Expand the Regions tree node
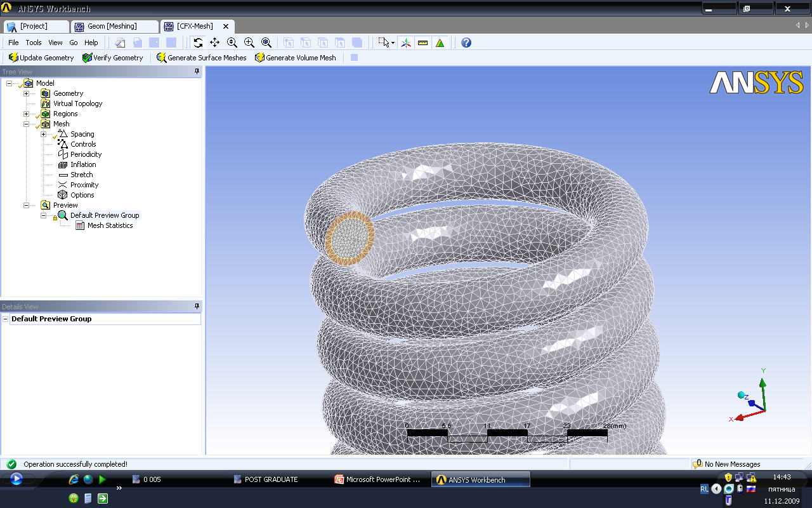 [26, 114]
